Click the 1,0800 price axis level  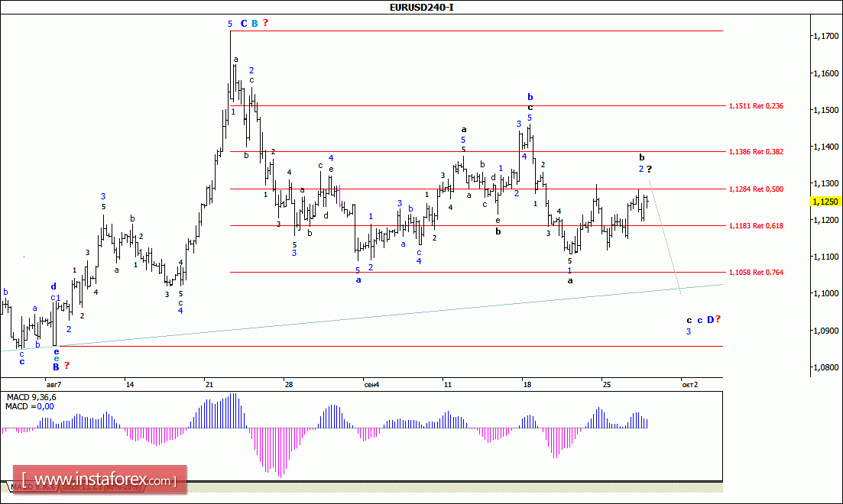click(x=825, y=367)
